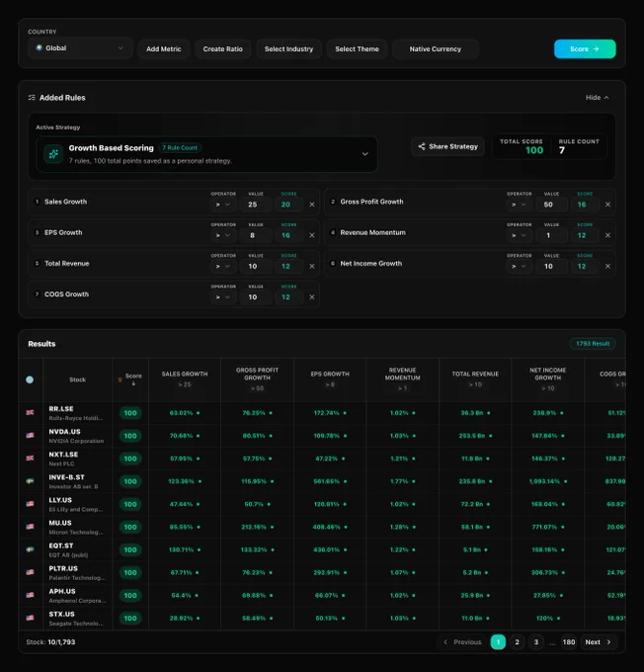The width and height of the screenshot is (644, 672).
Task: Remove the Sales Growth rule
Action: (x=312, y=205)
